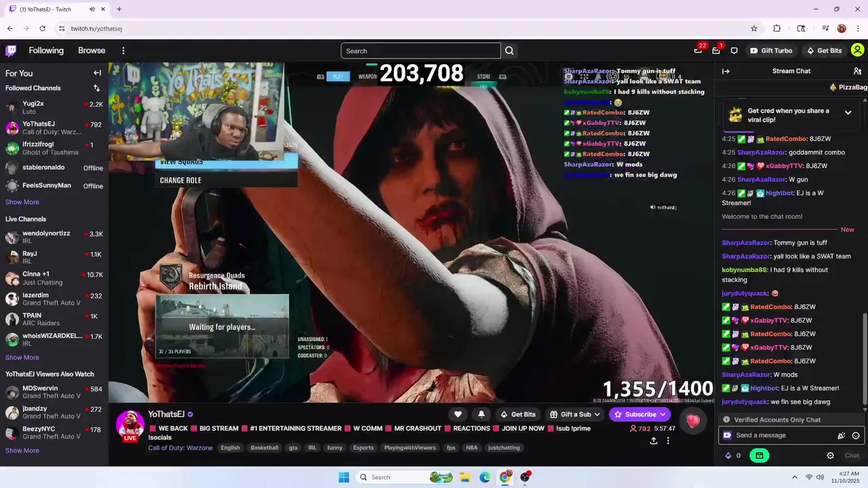Screen dimensions: 868x488
Task: Focus the Twitch search field
Action: [x=420, y=51]
